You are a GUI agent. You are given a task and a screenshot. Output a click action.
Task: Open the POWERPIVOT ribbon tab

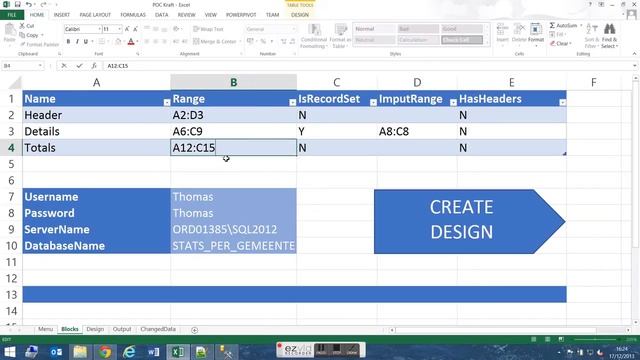pyautogui.click(x=241, y=15)
